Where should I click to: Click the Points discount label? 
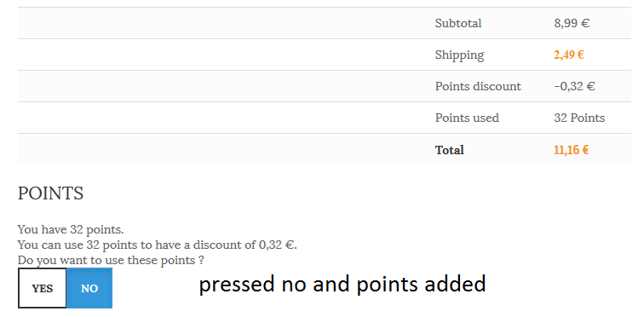coord(478,86)
